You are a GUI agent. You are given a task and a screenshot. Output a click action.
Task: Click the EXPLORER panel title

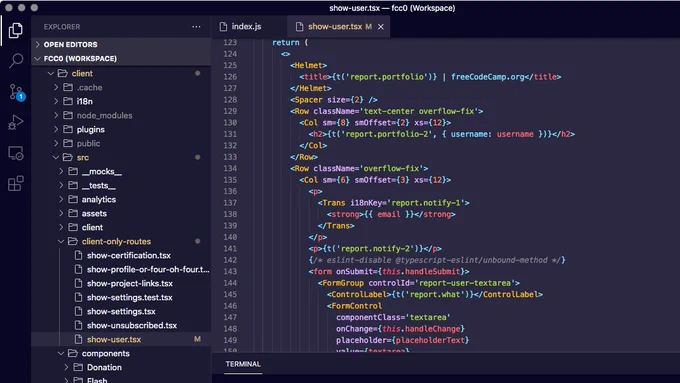(62, 27)
